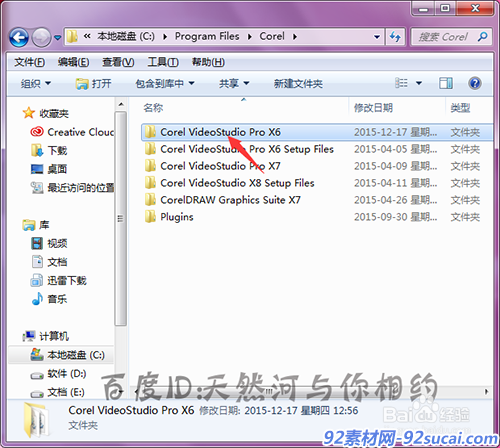Open the help question mark icon
The image size is (500, 448).
(x=475, y=83)
